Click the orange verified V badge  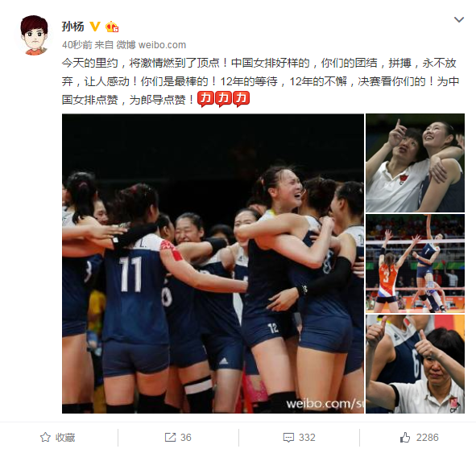pos(95,27)
